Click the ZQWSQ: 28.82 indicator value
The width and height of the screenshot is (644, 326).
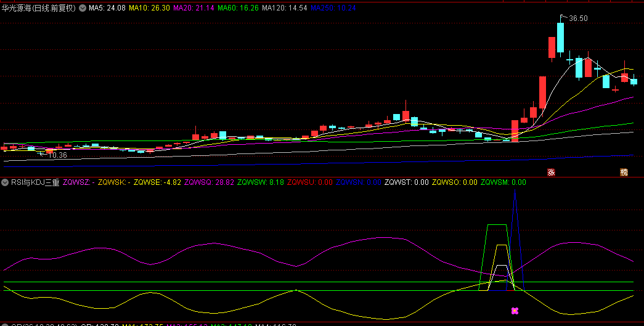(209, 182)
